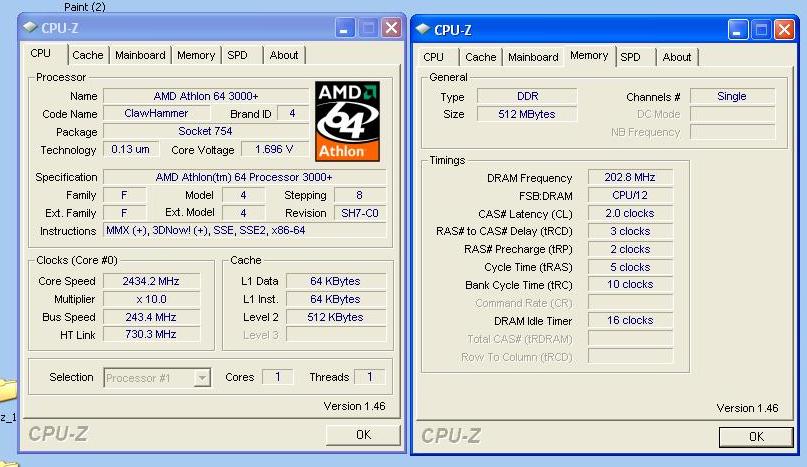The height and width of the screenshot is (467, 807).
Task: Switch to Cache tab in left window
Action: (87, 55)
